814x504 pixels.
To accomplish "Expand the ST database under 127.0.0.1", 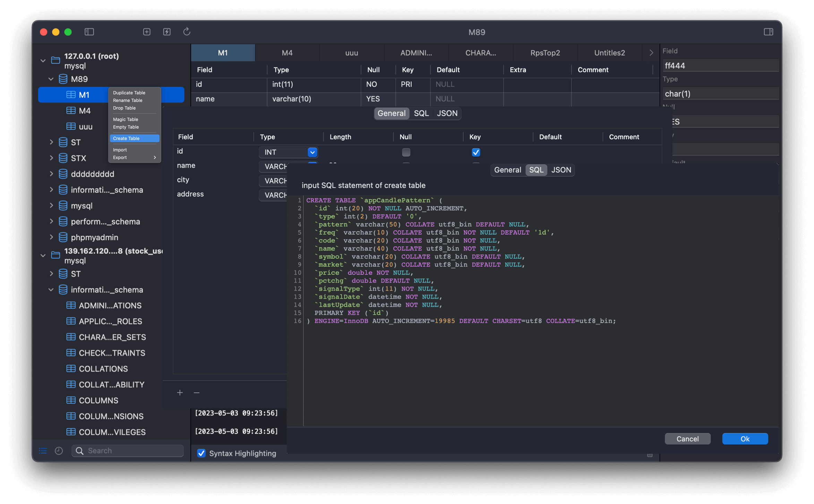I will pos(51,142).
